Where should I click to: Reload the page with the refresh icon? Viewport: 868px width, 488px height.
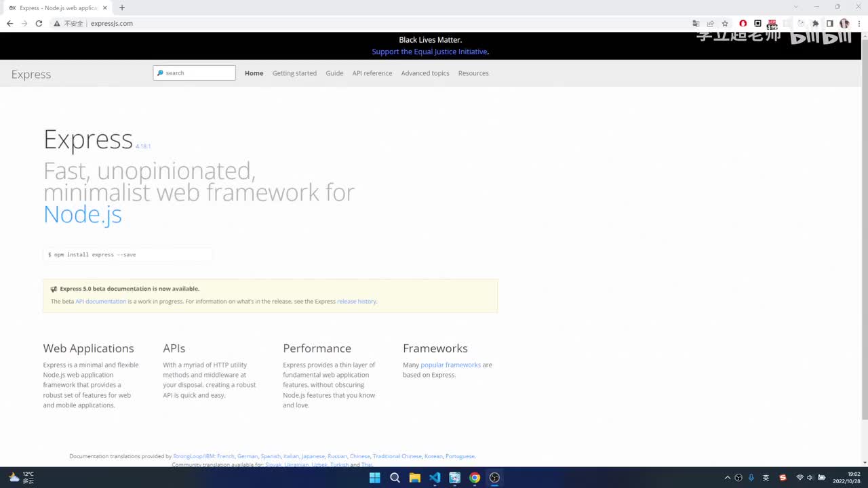pyautogui.click(x=39, y=23)
